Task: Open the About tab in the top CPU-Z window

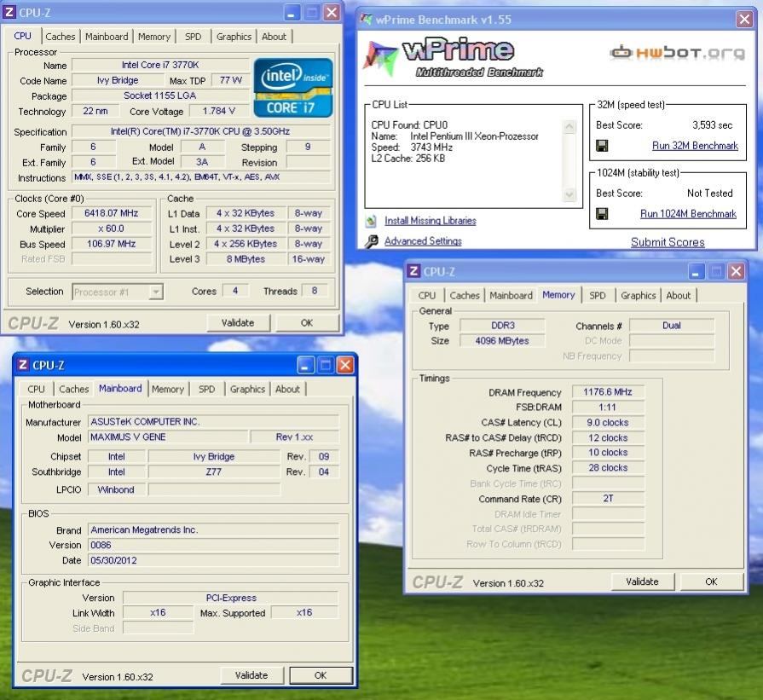Action: point(274,37)
